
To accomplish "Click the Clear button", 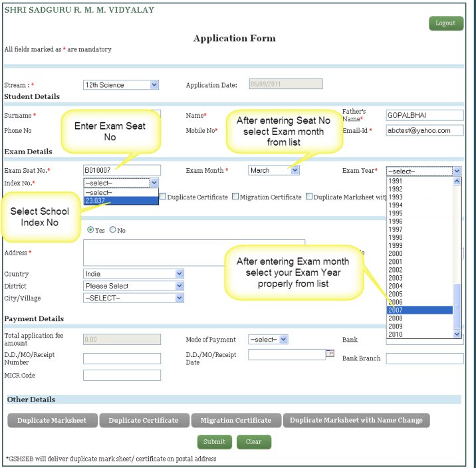I will (x=253, y=441).
